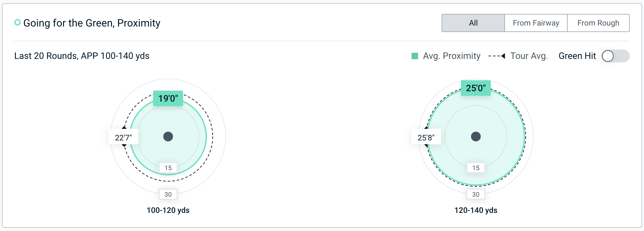Click the 15 ring label in right chart

pos(476,168)
